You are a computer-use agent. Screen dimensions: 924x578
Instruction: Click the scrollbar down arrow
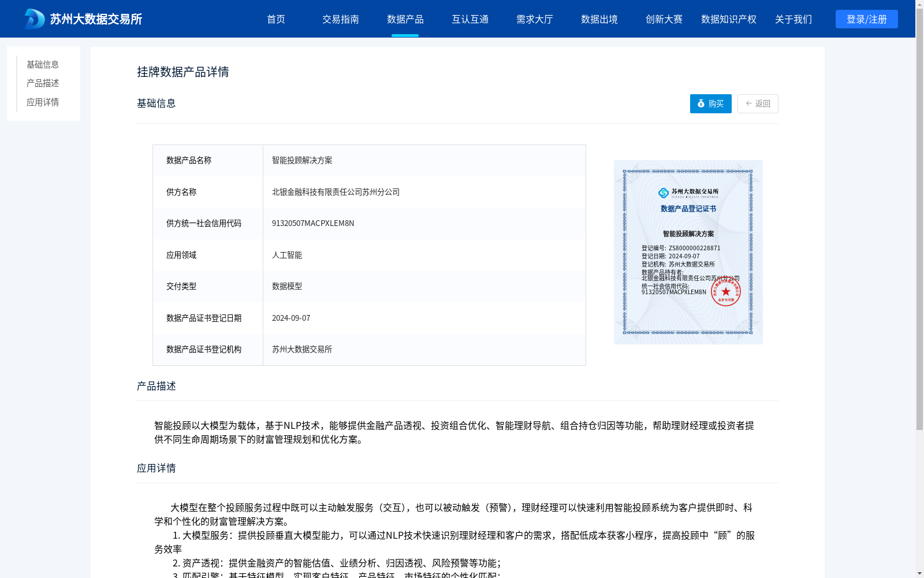[919, 573]
